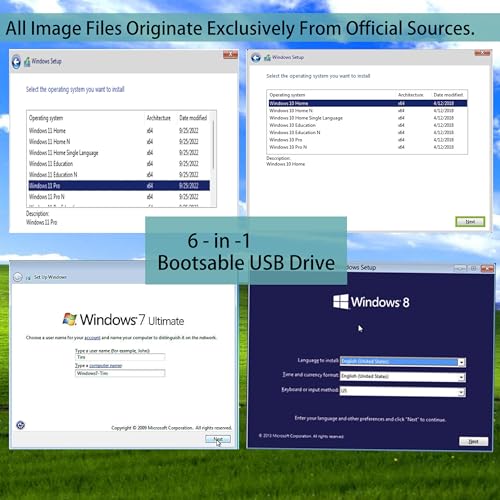Select Windows 11 Home row
Screen dimensions: 500x500
pos(119,131)
